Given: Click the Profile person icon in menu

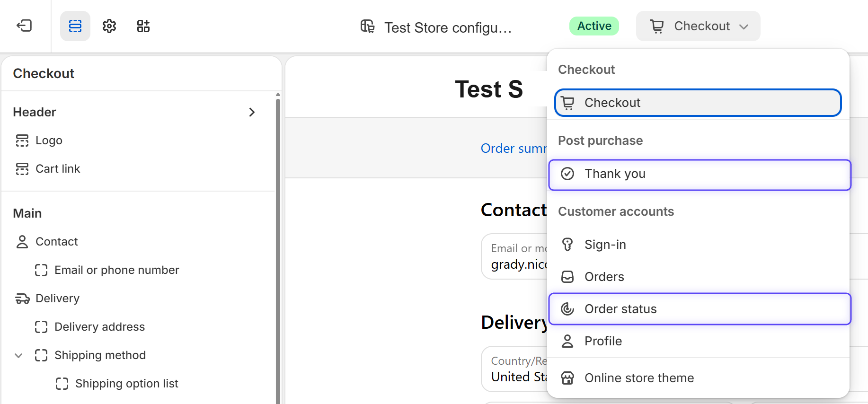Looking at the screenshot, I should pos(567,341).
